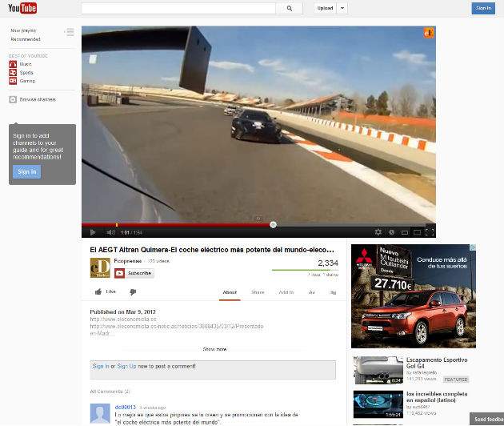Click the Send feedback button
504x426 pixels.
(x=486, y=419)
